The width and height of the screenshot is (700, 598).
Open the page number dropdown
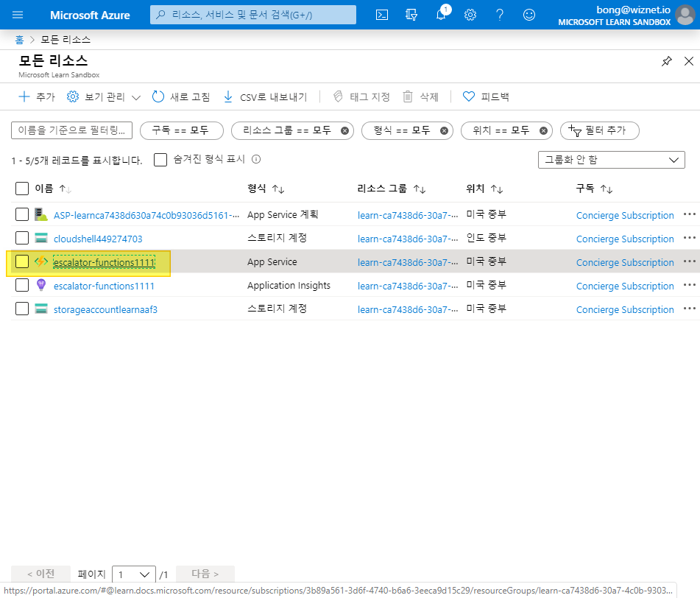point(134,574)
